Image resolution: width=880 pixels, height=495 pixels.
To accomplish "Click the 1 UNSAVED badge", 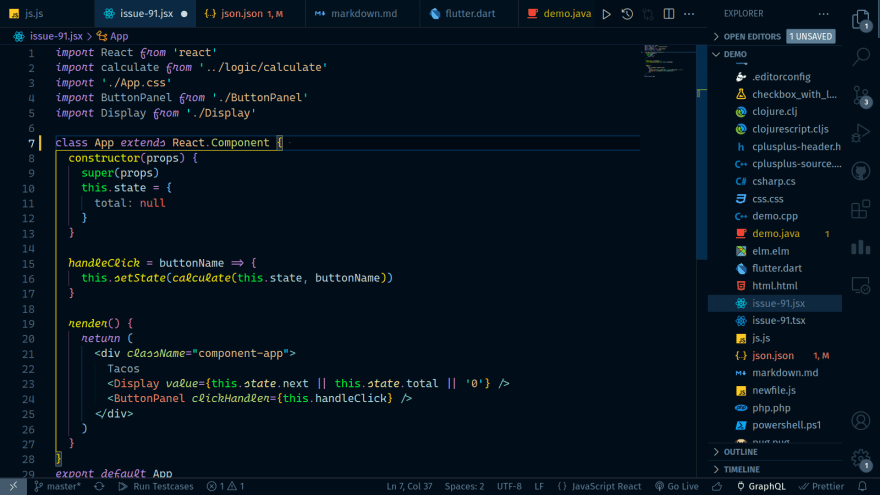I will (x=810, y=36).
